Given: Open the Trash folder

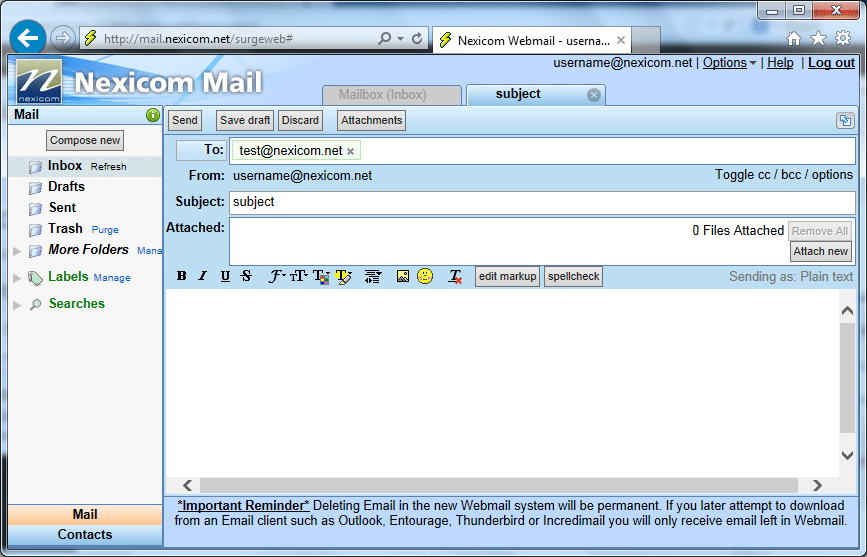Looking at the screenshot, I should (65, 228).
